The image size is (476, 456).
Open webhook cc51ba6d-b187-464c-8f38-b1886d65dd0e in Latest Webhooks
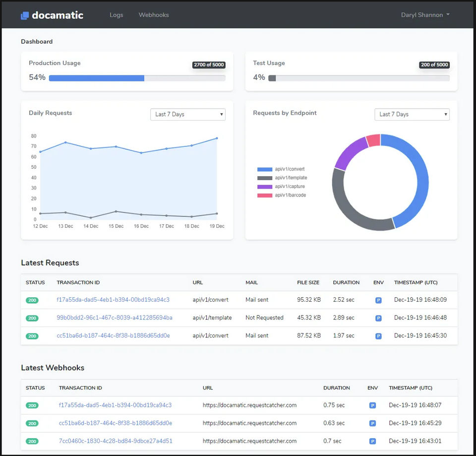pyautogui.click(x=116, y=423)
